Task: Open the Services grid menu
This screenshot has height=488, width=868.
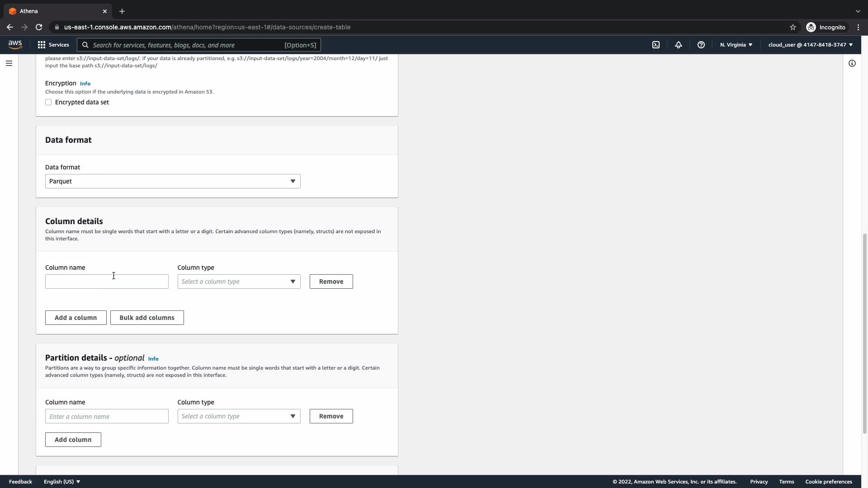Action: [x=53, y=45]
